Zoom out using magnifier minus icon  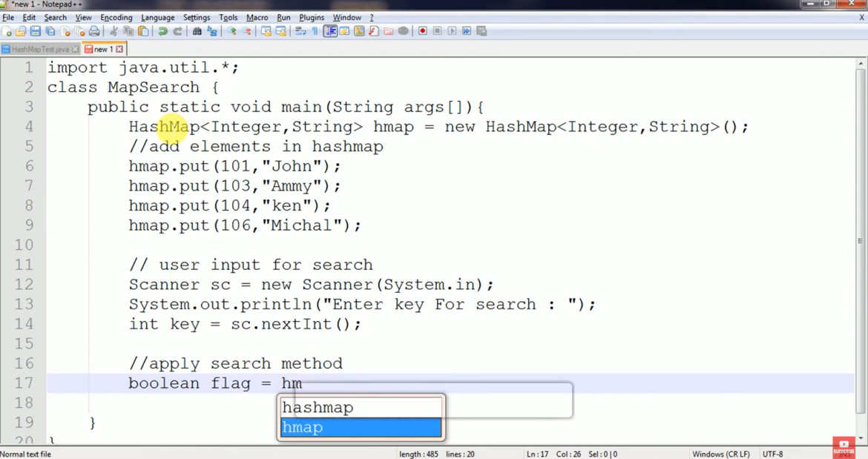[246, 31]
